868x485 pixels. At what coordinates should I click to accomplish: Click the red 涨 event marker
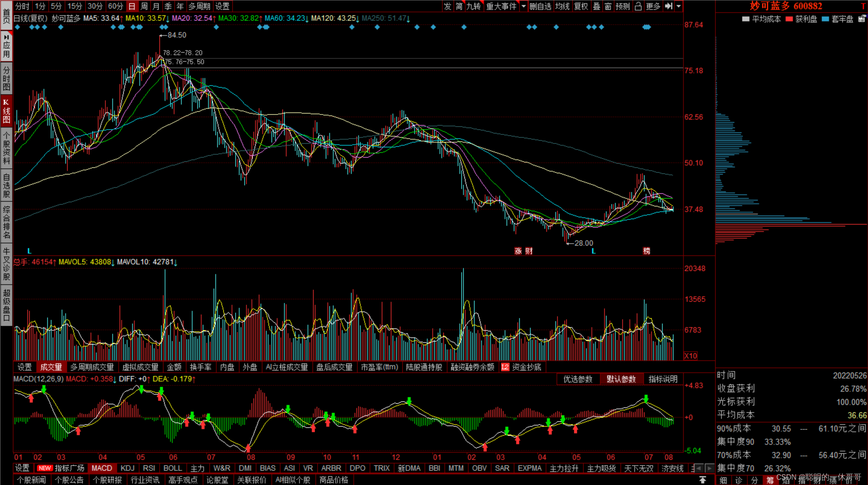518,251
